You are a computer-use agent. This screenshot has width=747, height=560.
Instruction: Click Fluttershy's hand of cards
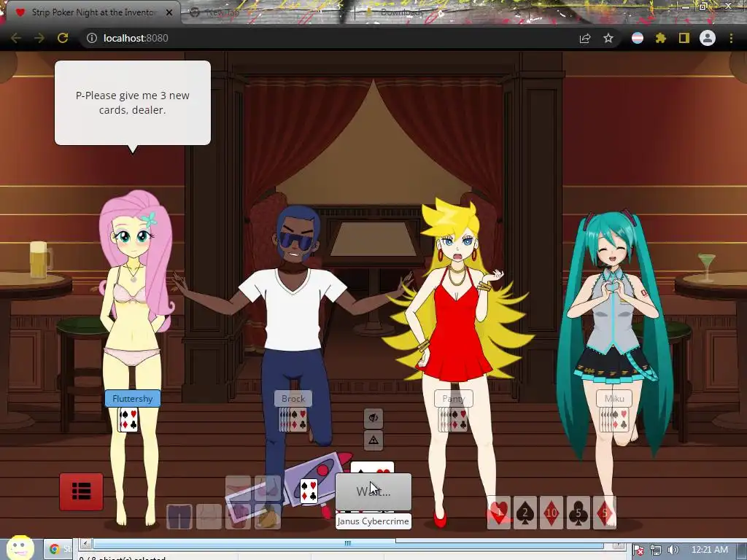coord(128,419)
